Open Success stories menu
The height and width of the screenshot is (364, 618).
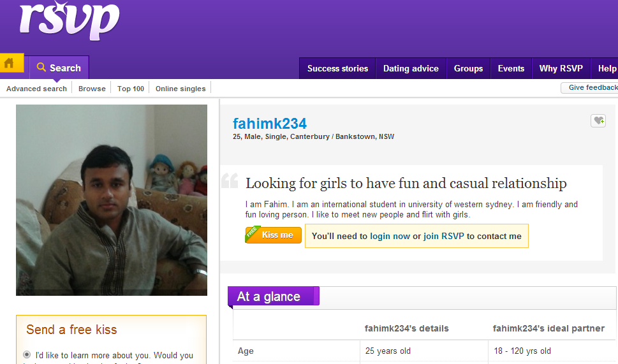pyautogui.click(x=337, y=69)
